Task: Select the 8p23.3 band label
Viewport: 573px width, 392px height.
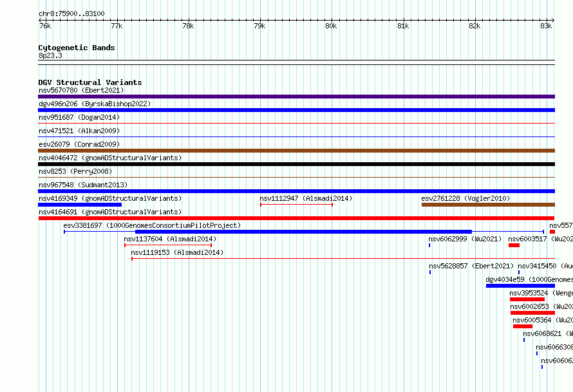Action: 50,55
